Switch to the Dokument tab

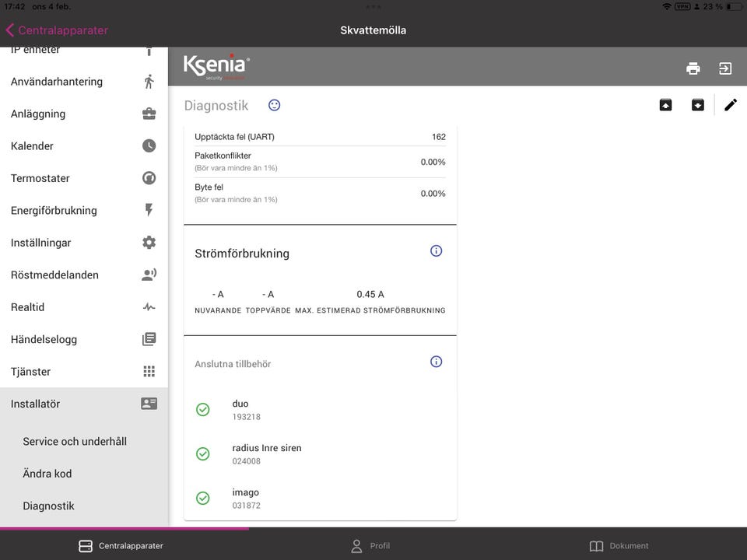619,546
